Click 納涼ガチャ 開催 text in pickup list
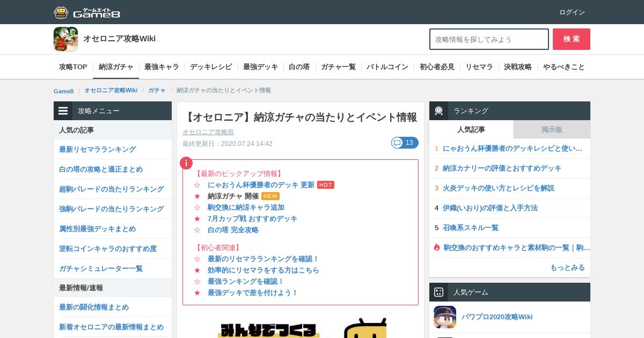Viewport: 644px width, 338px height. pos(233,196)
